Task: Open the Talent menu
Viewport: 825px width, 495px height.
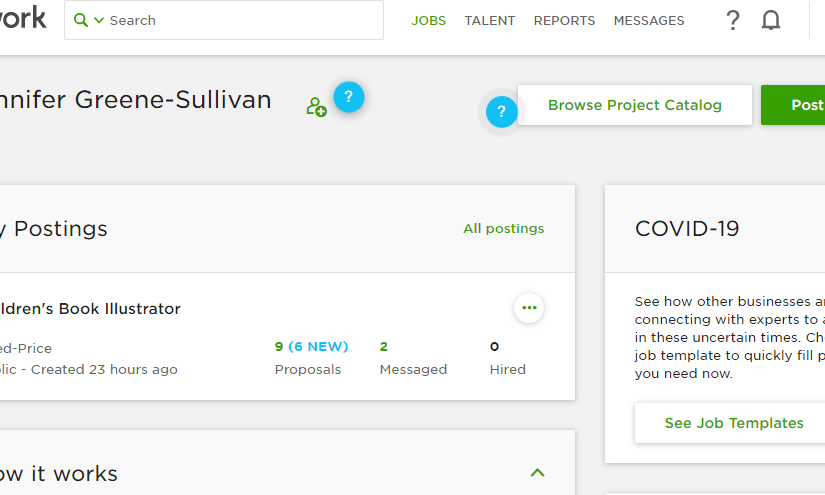Action: (x=490, y=20)
